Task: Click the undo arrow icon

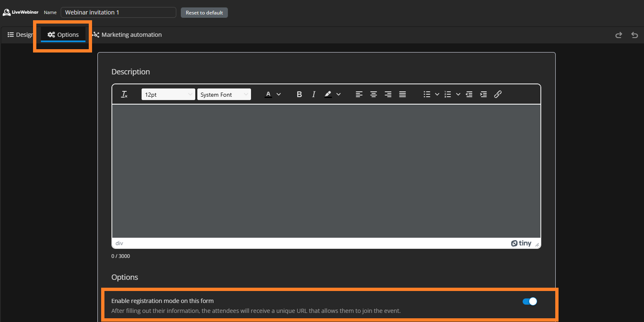Action: (x=635, y=35)
